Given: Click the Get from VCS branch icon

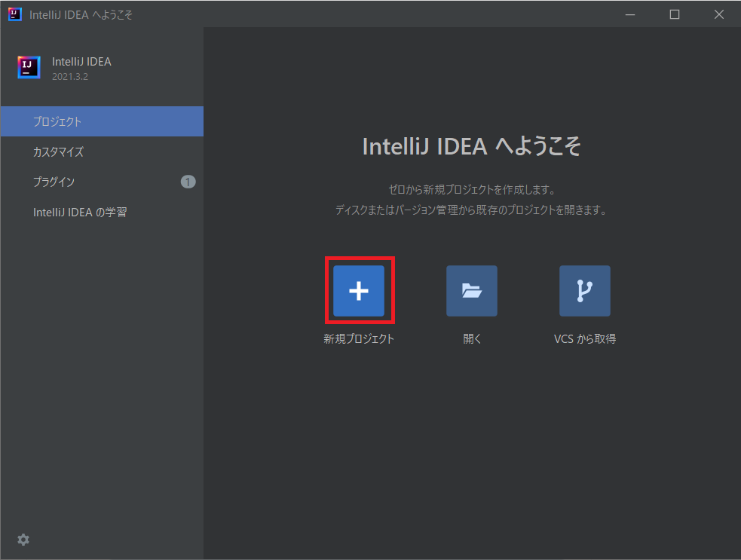Looking at the screenshot, I should (x=584, y=291).
